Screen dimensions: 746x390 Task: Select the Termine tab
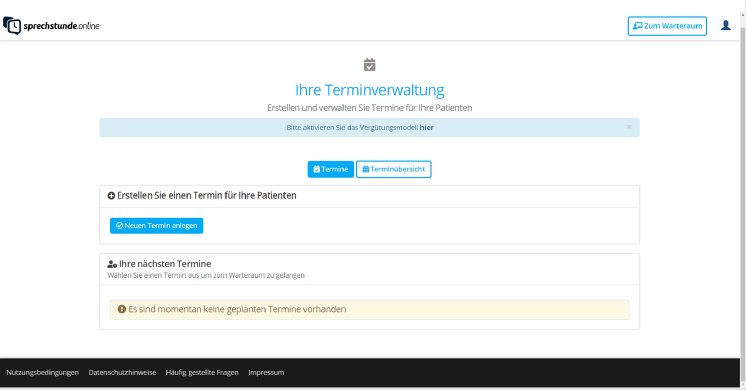pos(331,169)
